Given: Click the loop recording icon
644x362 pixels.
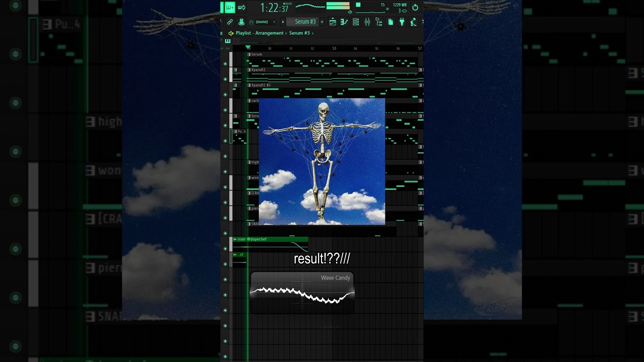Looking at the screenshot, I should [x=242, y=7].
